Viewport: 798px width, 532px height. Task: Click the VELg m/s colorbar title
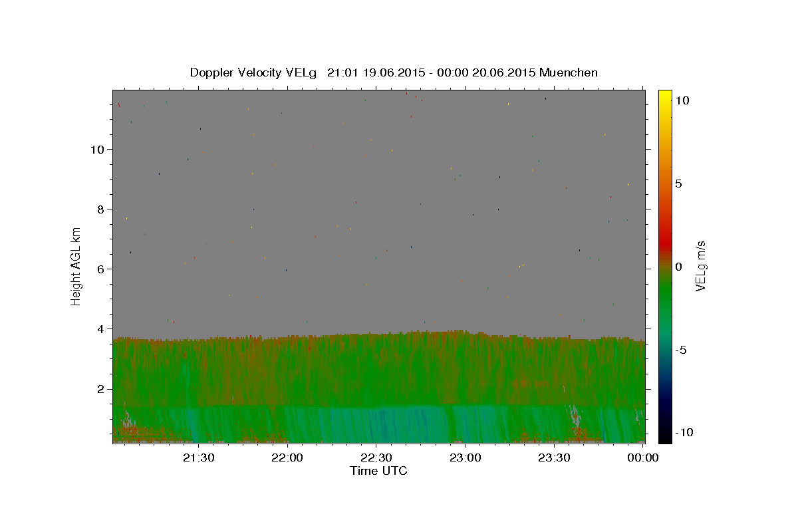tap(700, 266)
